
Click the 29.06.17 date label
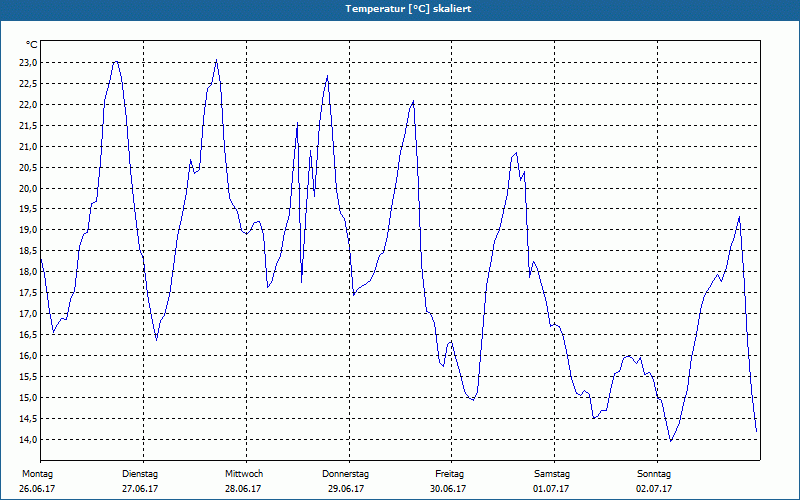coord(346,489)
